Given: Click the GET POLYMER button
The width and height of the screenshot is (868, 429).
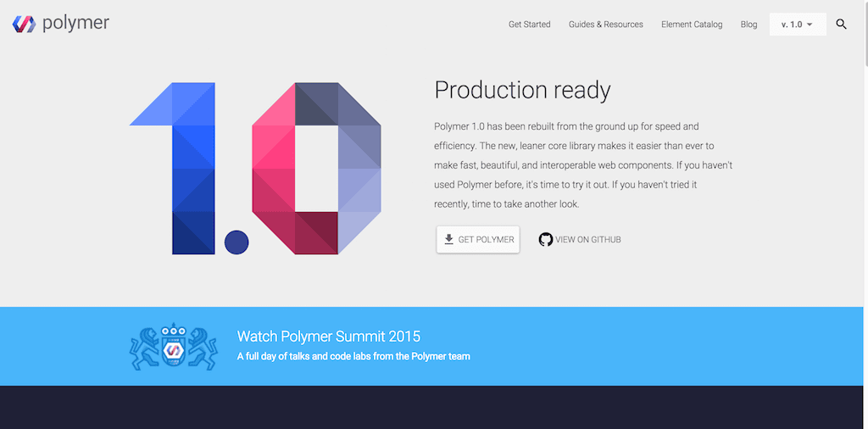Looking at the screenshot, I should pyautogui.click(x=478, y=240).
